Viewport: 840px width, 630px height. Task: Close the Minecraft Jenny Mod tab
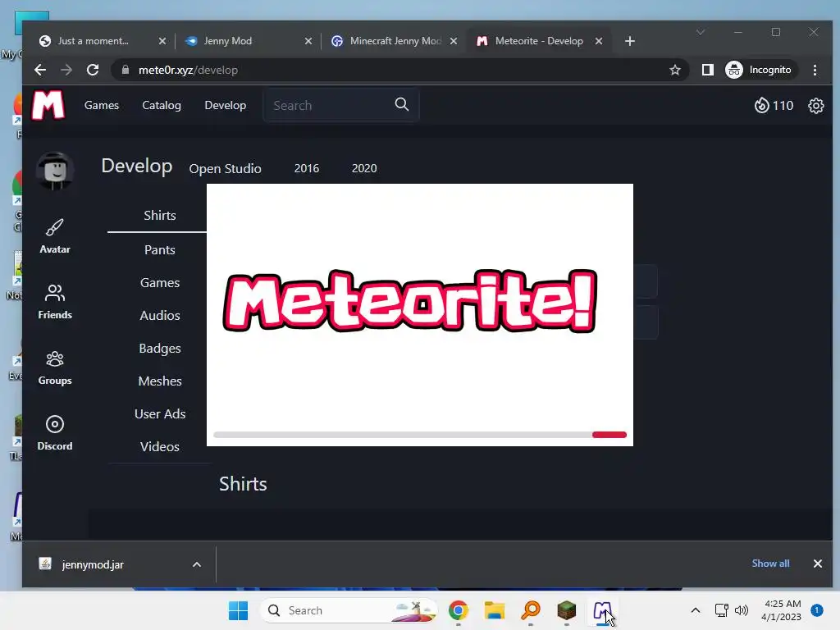coord(453,41)
